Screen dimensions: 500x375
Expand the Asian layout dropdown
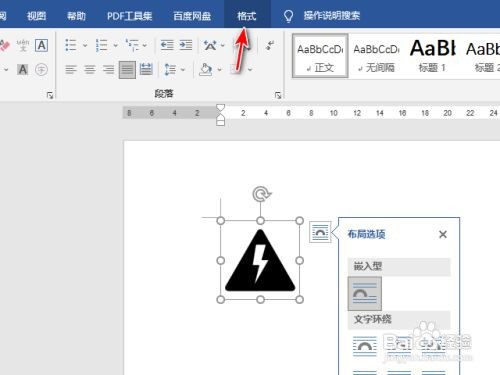(x=223, y=45)
